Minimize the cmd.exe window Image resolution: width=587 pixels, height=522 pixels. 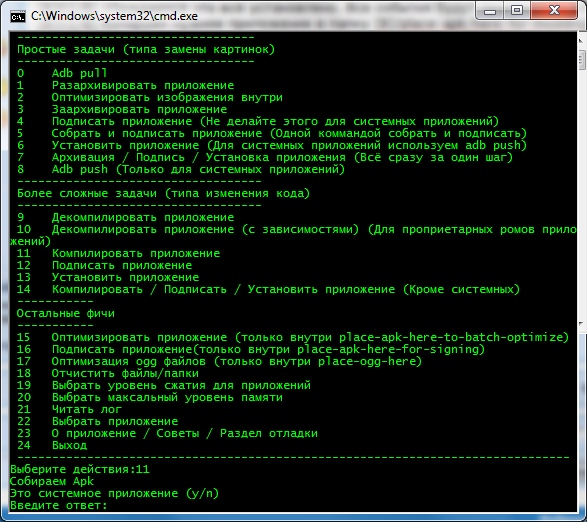click(x=490, y=11)
